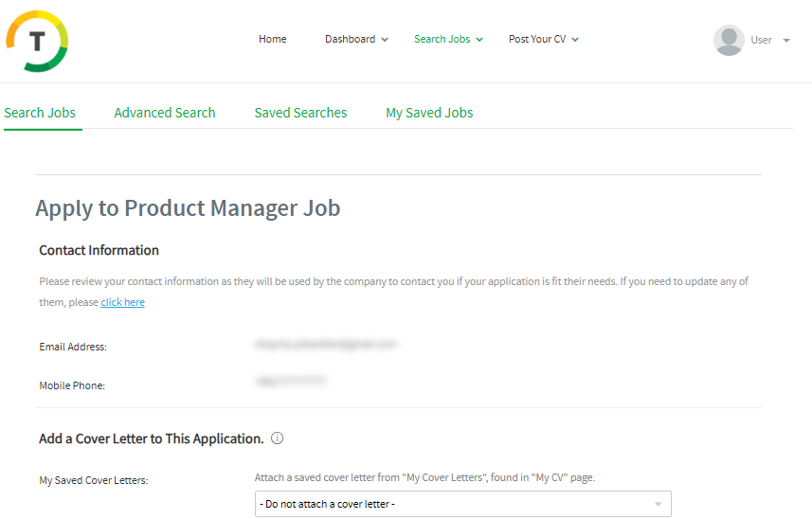This screenshot has width=812, height=519.
Task: Click the info icon beside cover letter heading
Action: [x=278, y=438]
